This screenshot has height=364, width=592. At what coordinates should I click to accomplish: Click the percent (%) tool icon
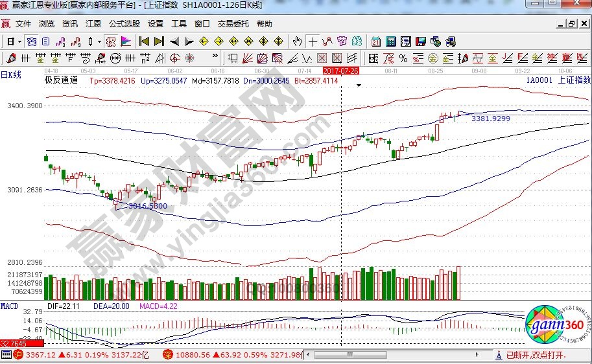tap(403, 58)
